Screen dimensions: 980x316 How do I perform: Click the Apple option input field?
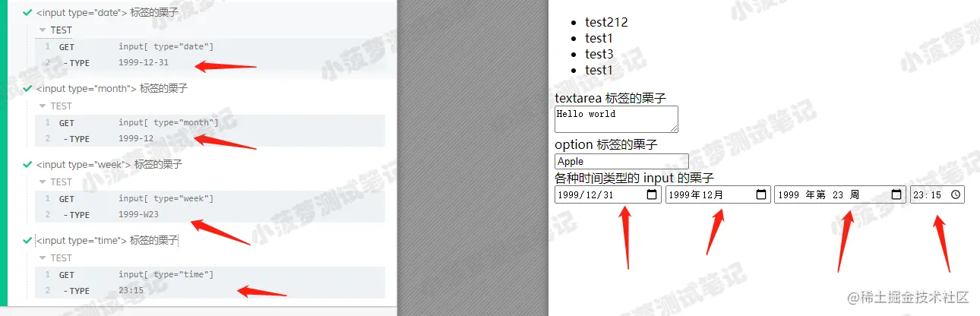(x=621, y=161)
